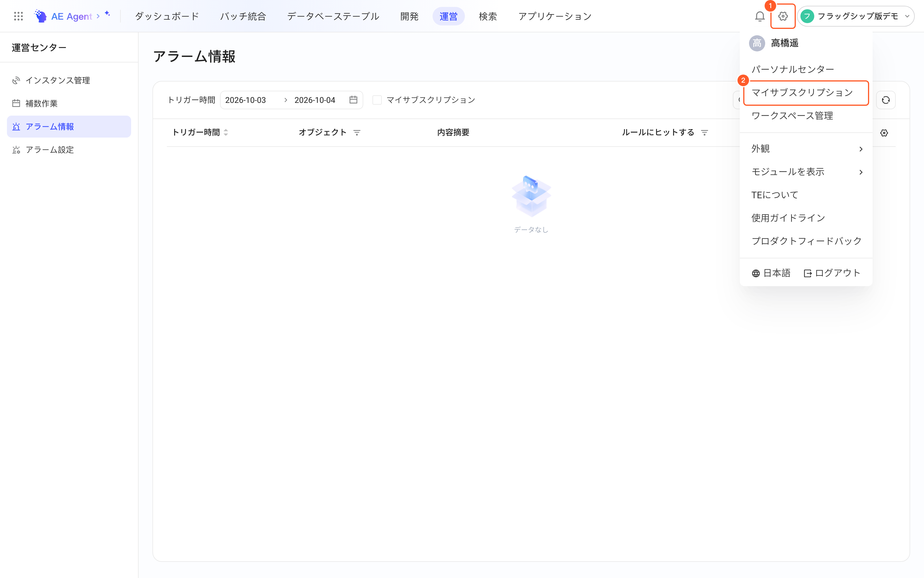This screenshot has height=578, width=924.
Task: Filter the ルールにヒットする column
Action: click(705, 133)
